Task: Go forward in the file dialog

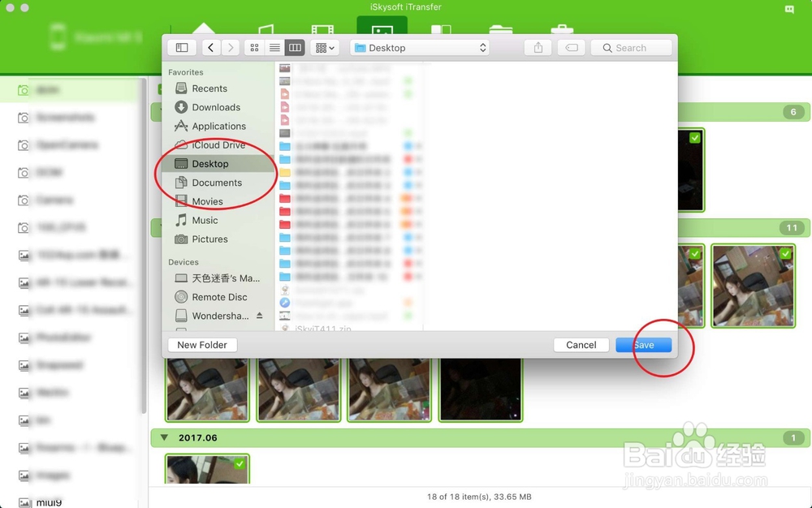Action: tap(231, 48)
